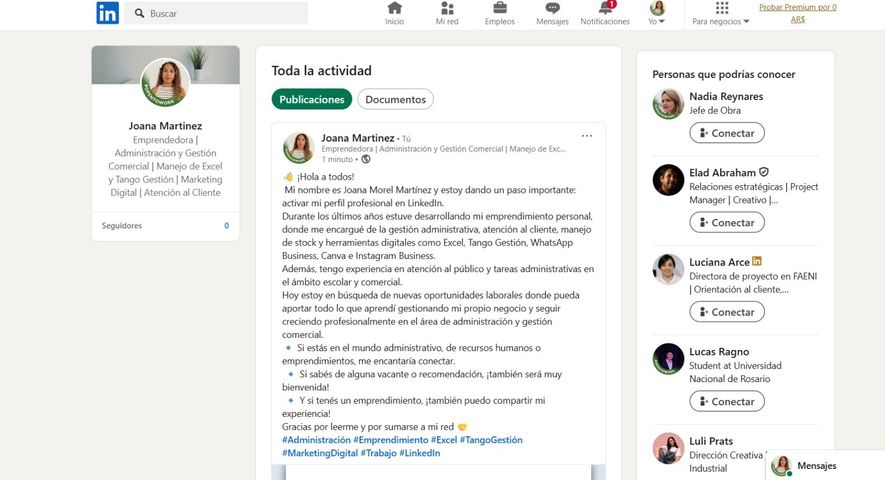Image resolution: width=885 pixels, height=480 pixels.
Task: Open Nadia Reynares profile name
Action: pyautogui.click(x=726, y=97)
